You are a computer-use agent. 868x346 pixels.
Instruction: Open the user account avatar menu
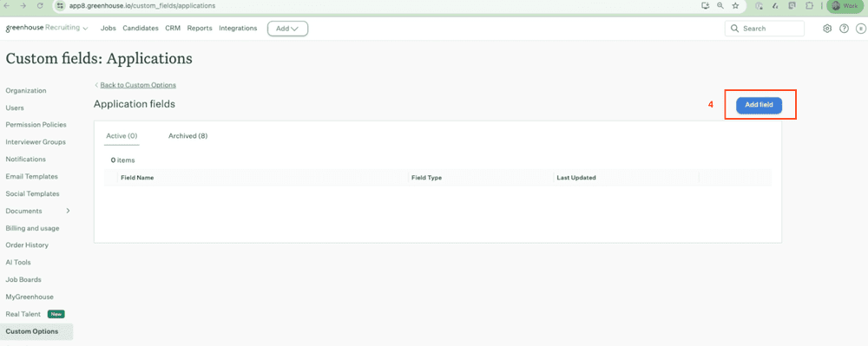861,29
